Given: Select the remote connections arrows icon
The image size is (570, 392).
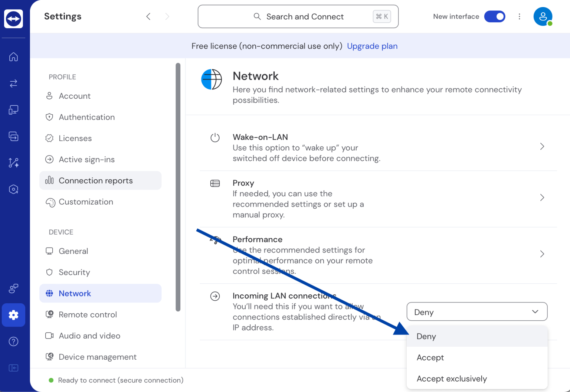Looking at the screenshot, I should (x=13, y=83).
